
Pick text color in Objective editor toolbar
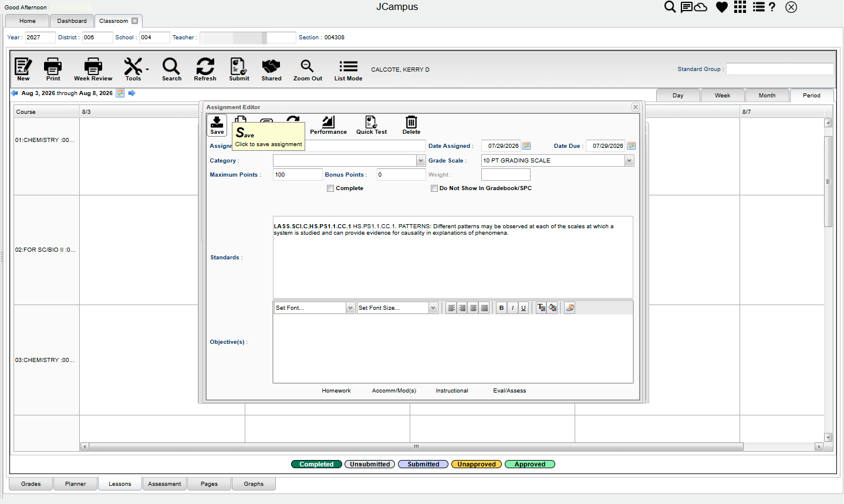pos(541,308)
